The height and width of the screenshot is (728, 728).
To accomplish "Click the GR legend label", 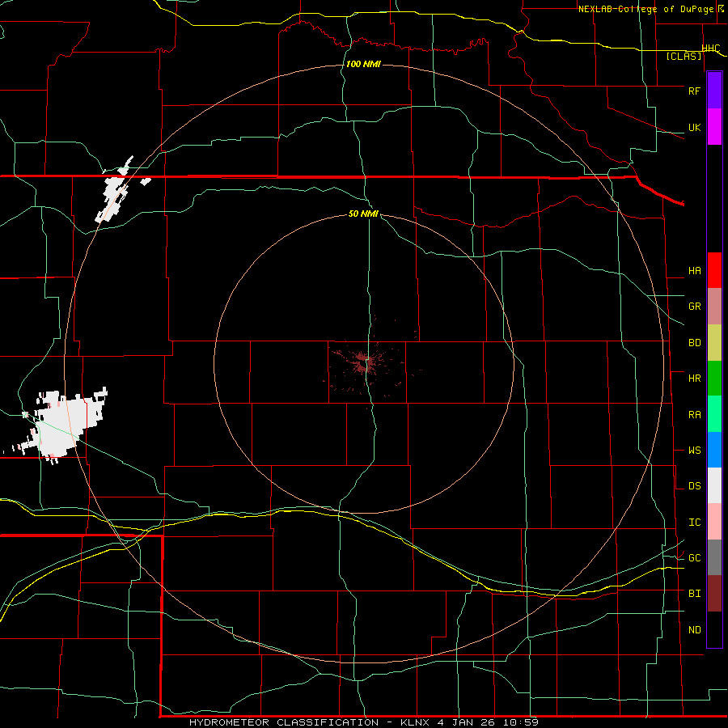I will (695, 307).
